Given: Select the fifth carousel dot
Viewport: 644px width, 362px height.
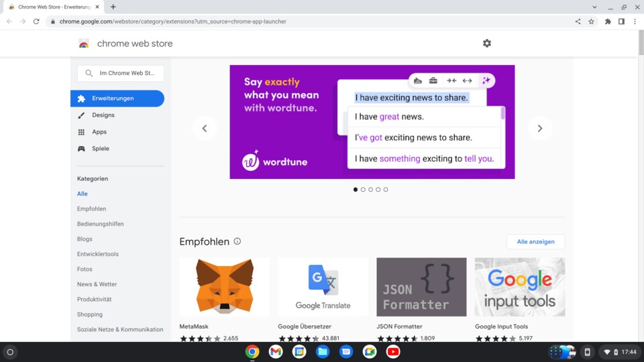Looking at the screenshot, I should (386, 190).
